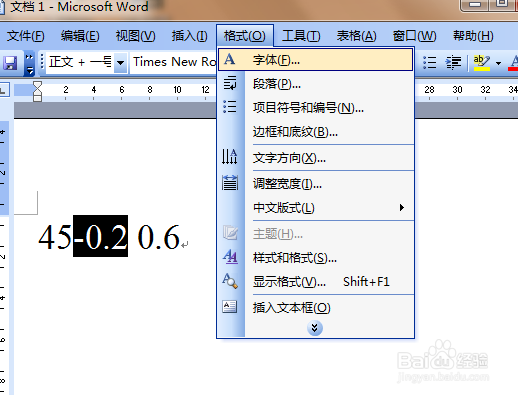The image size is (518, 395).
Task: Click the decrease indent toolbar icon
Action: click(x=453, y=62)
